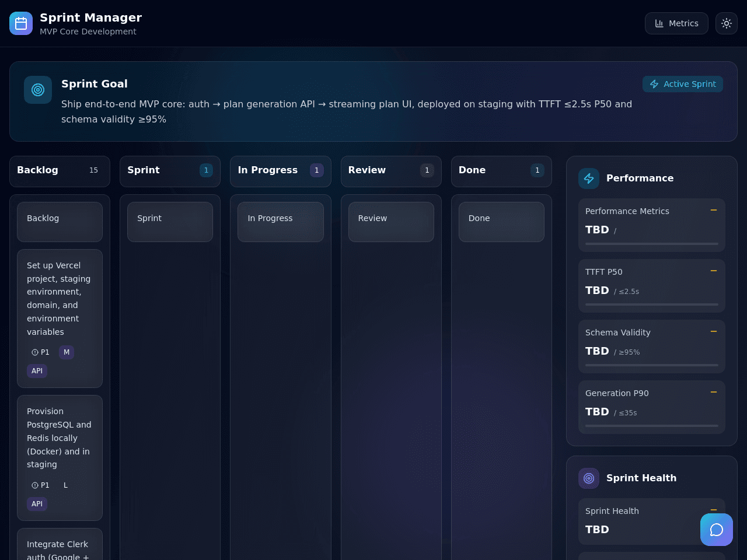Click the Sprint Health target icon
The width and height of the screenshot is (747, 560).
[589, 478]
